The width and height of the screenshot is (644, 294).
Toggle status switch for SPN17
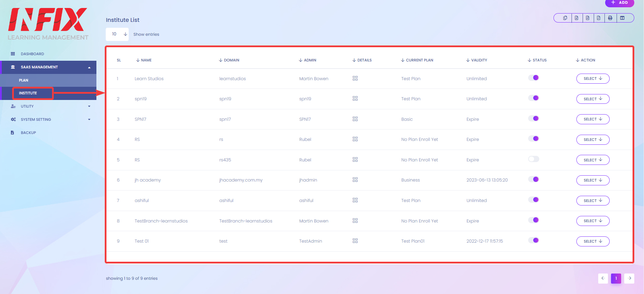[534, 118]
